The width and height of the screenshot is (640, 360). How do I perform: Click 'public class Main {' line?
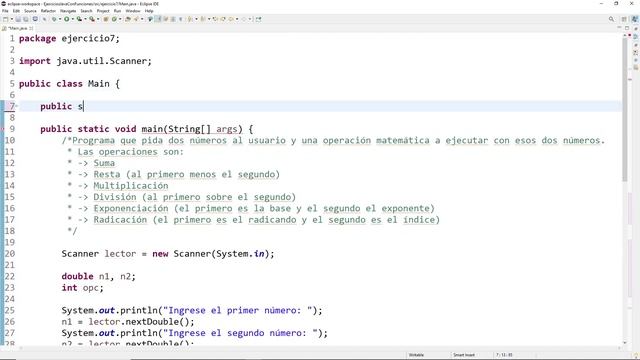point(69,84)
